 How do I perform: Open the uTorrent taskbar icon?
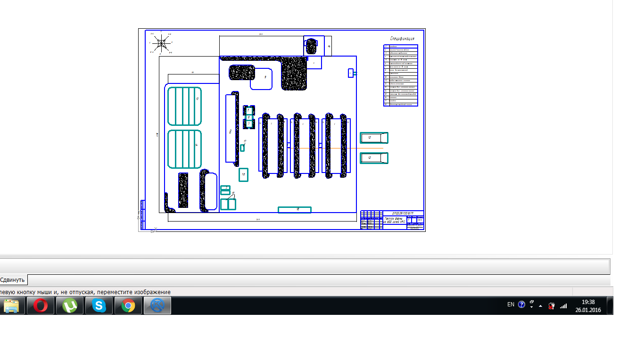70,305
